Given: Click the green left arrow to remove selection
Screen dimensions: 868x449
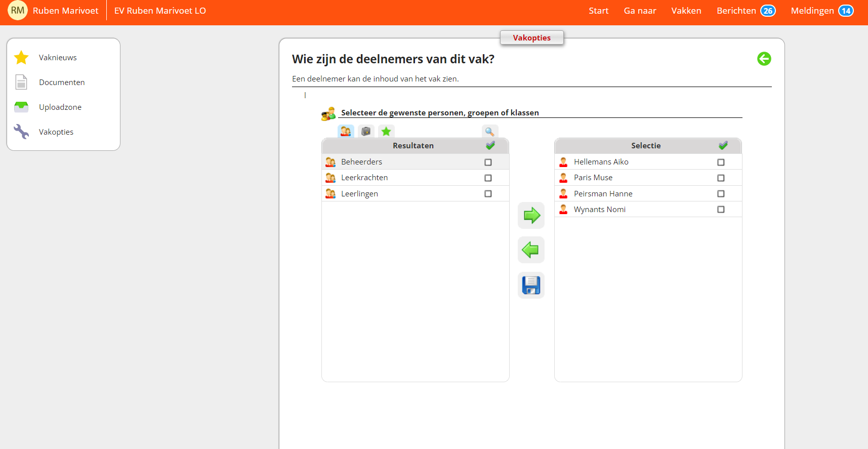Looking at the screenshot, I should pos(531,250).
